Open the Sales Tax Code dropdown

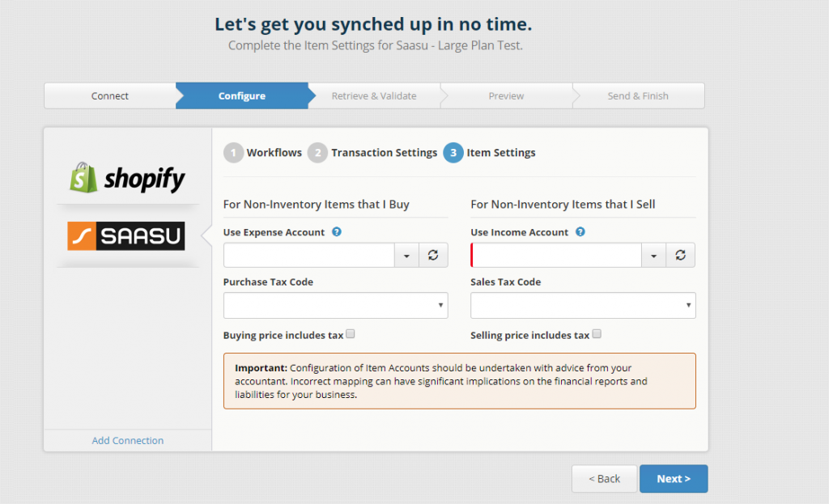pos(583,305)
